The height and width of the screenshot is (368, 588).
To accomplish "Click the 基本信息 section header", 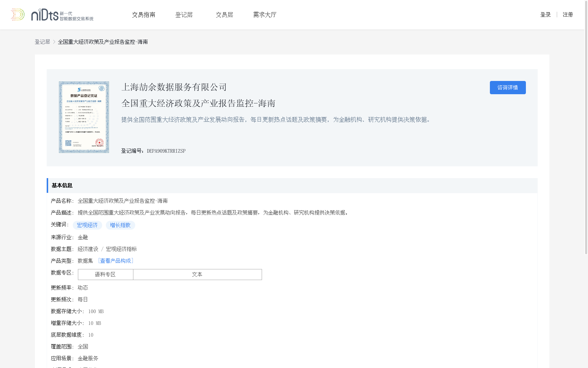I will pyautogui.click(x=292, y=185).
